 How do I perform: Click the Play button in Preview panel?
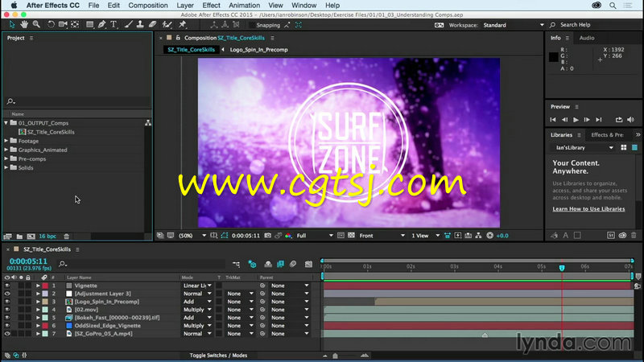tap(576, 120)
